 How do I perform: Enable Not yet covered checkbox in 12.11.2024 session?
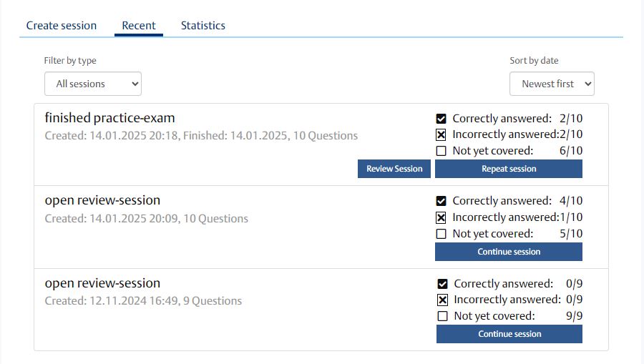[x=442, y=316]
